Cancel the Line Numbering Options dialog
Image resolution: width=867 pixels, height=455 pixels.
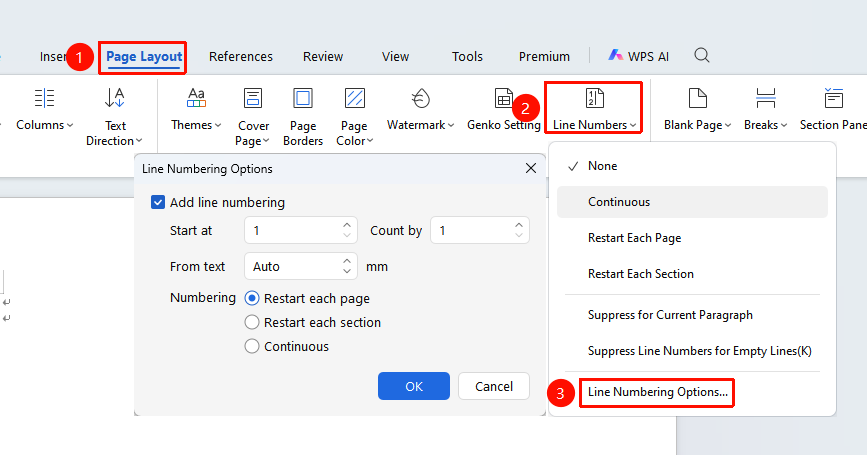tap(494, 386)
